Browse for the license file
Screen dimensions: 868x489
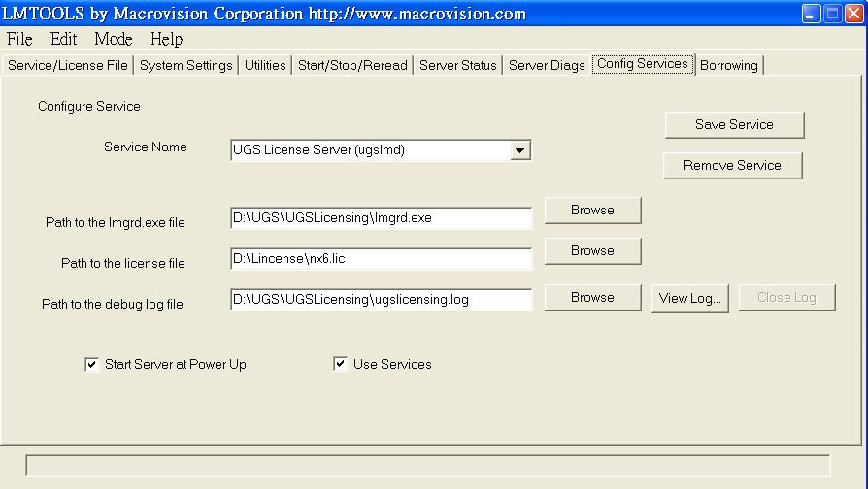(593, 250)
